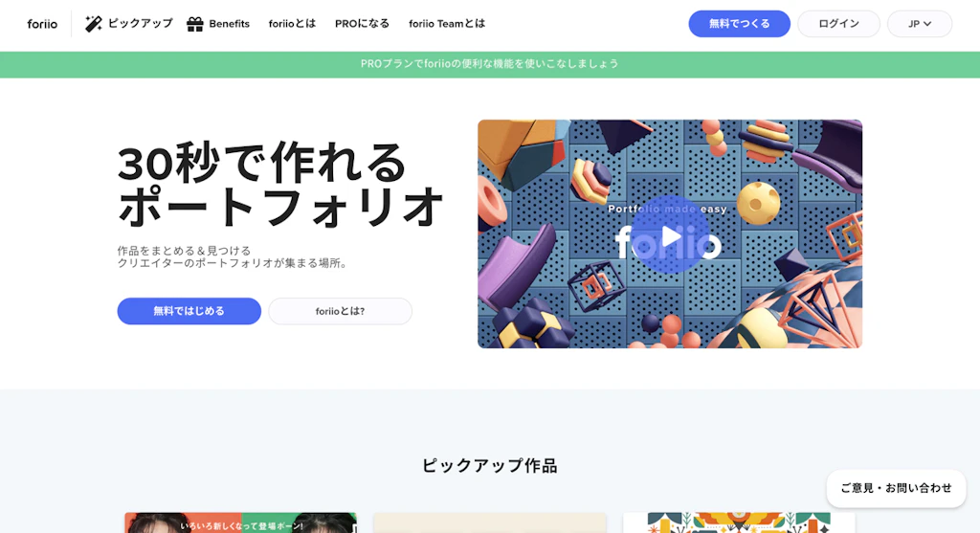Open the colorful pattern pickup thumbnail

739,523
